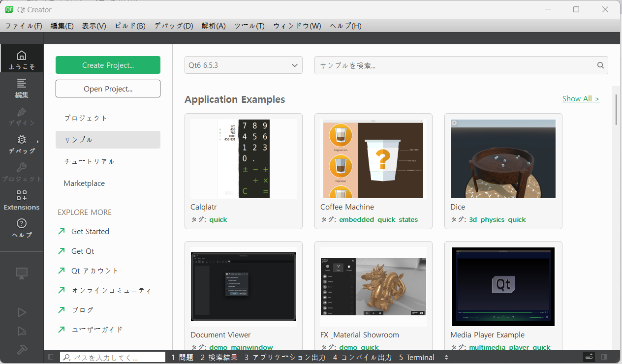Viewport: 622px width, 364px height.
Task: Open the Coffee Machine example thumbnail
Action: click(x=373, y=158)
